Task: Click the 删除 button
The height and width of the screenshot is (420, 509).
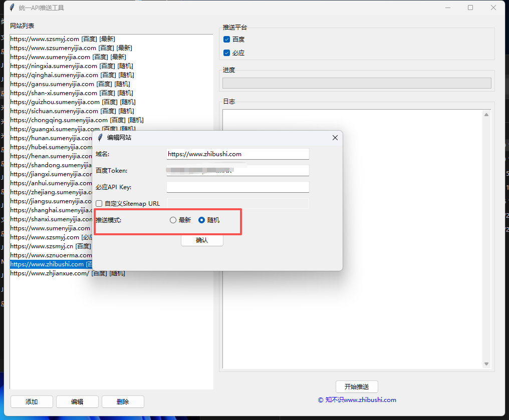Action: tap(123, 401)
